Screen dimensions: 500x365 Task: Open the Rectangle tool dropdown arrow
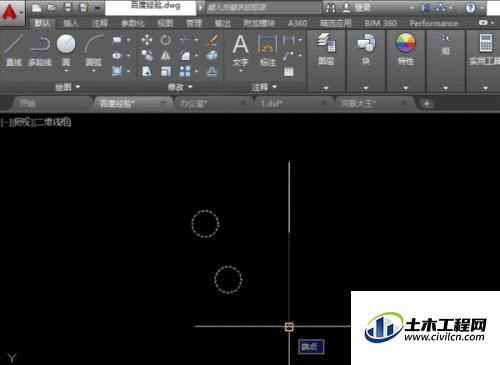[x=128, y=40]
